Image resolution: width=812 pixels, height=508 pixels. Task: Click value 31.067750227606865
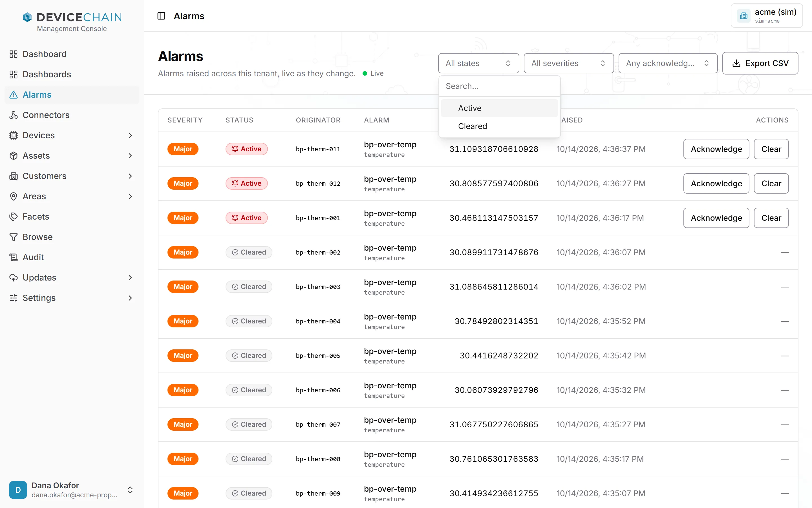coord(494,425)
